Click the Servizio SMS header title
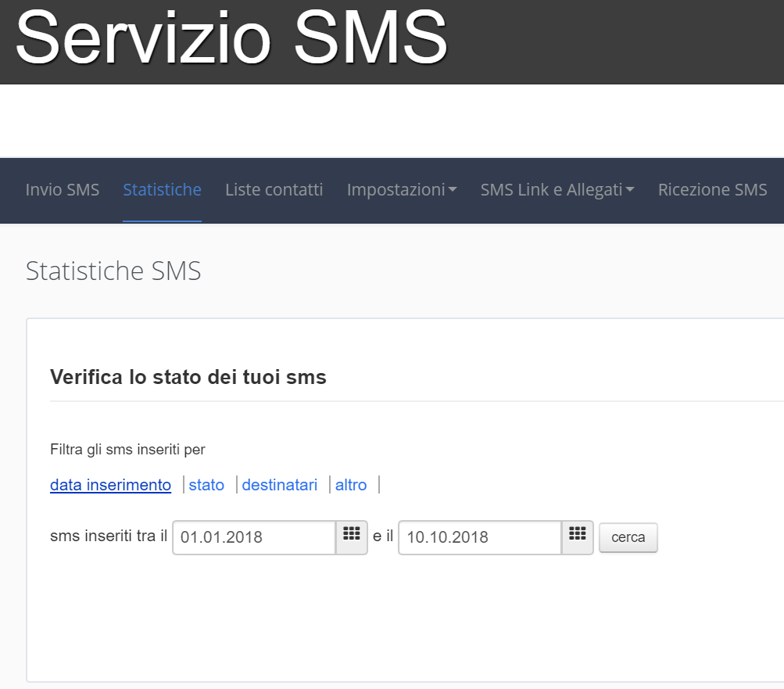This screenshot has height=689, width=784. coord(231,38)
